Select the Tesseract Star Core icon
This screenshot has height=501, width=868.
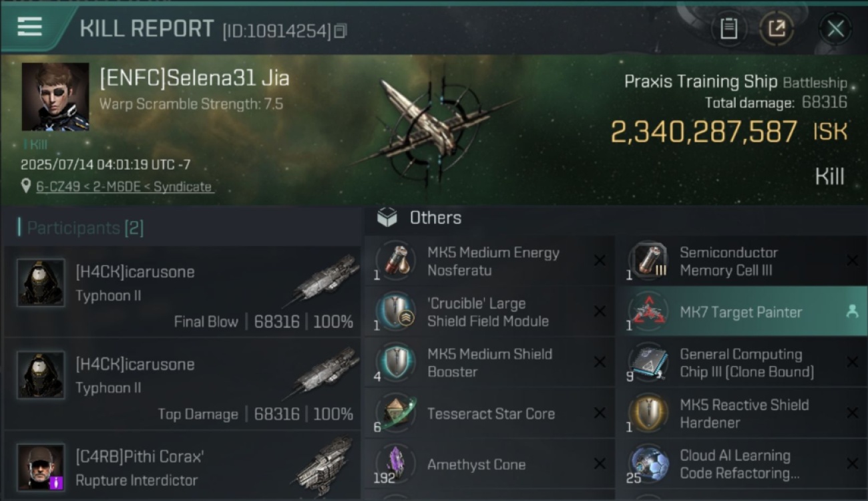[396, 413]
